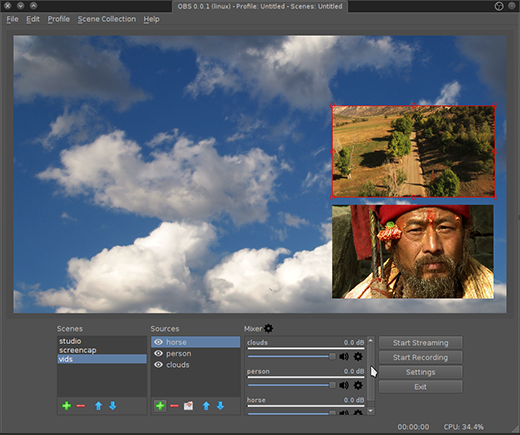Mute the person audio channel speaker
The height and width of the screenshot is (435, 520).
(x=344, y=385)
